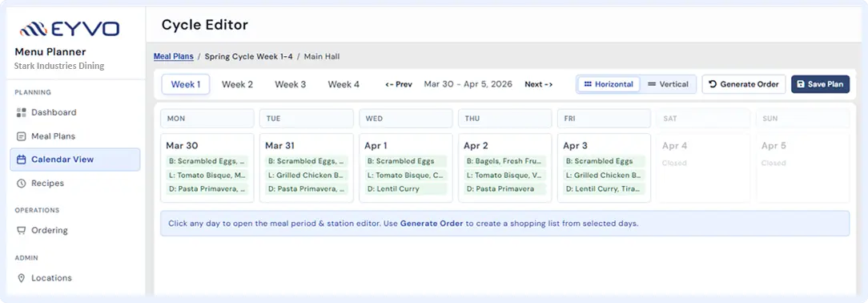Open Ordering cart icon
This screenshot has width=868, height=303.
click(x=22, y=230)
